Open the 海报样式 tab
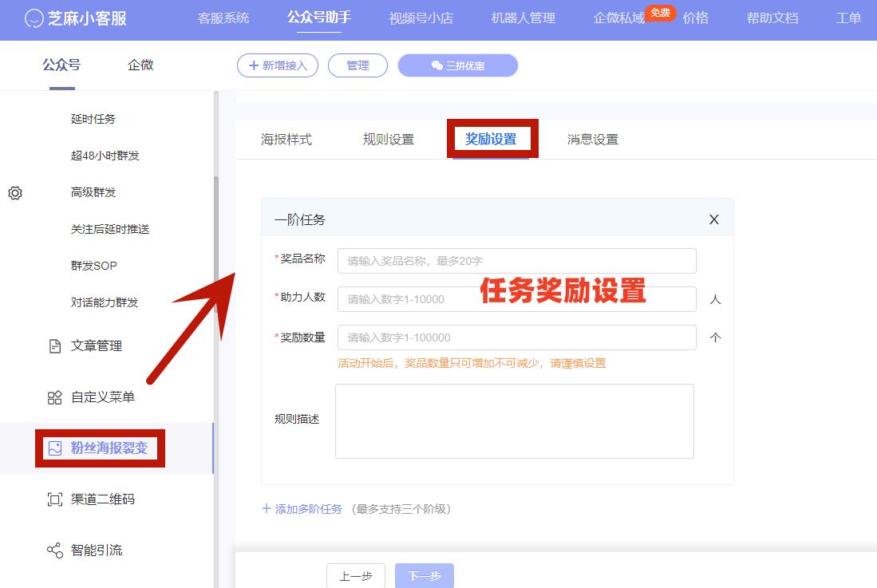 point(286,138)
